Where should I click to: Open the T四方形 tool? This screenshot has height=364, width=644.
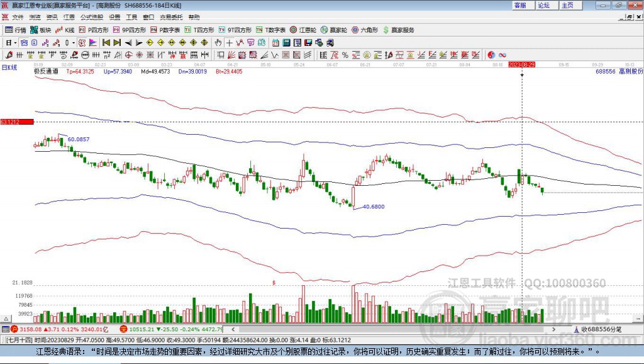(199, 30)
